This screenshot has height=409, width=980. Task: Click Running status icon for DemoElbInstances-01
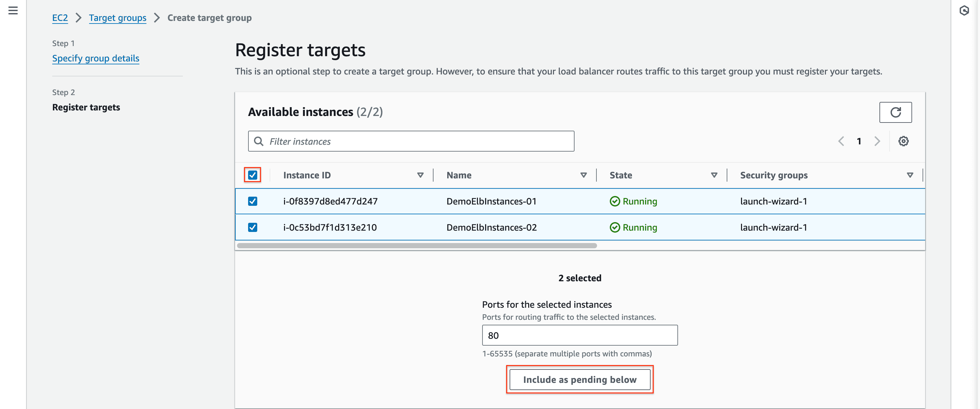point(614,201)
